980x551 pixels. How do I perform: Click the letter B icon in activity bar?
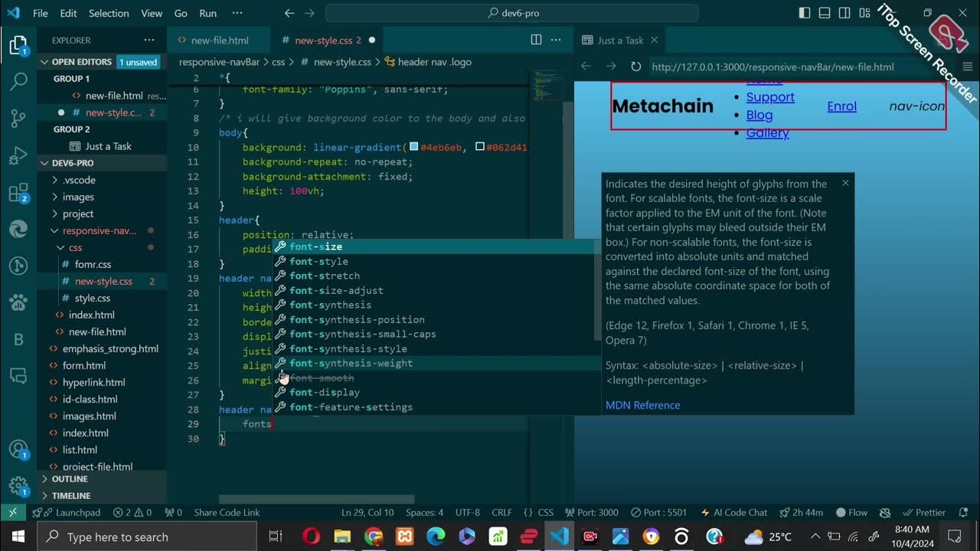[x=18, y=339]
